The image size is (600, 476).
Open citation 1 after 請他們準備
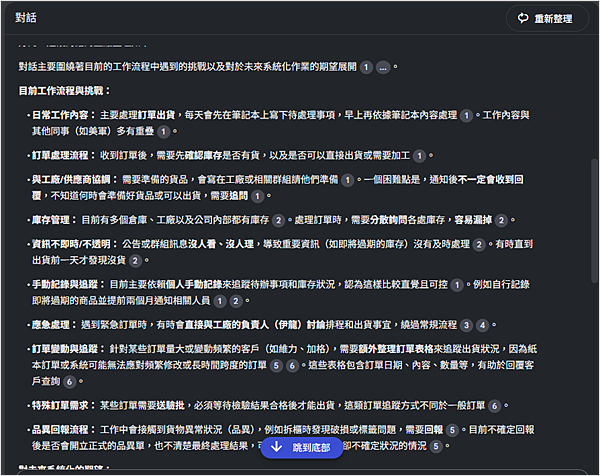pyautogui.click(x=347, y=180)
